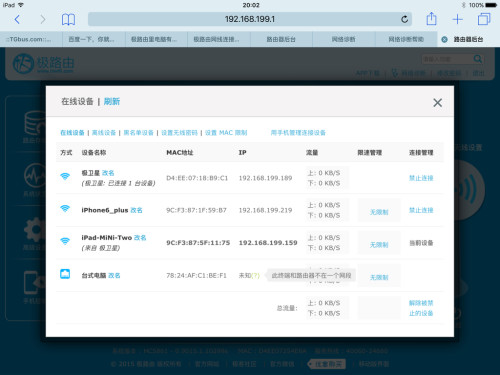Screen dimensions: 500x375
Task: Click the 设置无线密码 link
Action: click(x=179, y=133)
